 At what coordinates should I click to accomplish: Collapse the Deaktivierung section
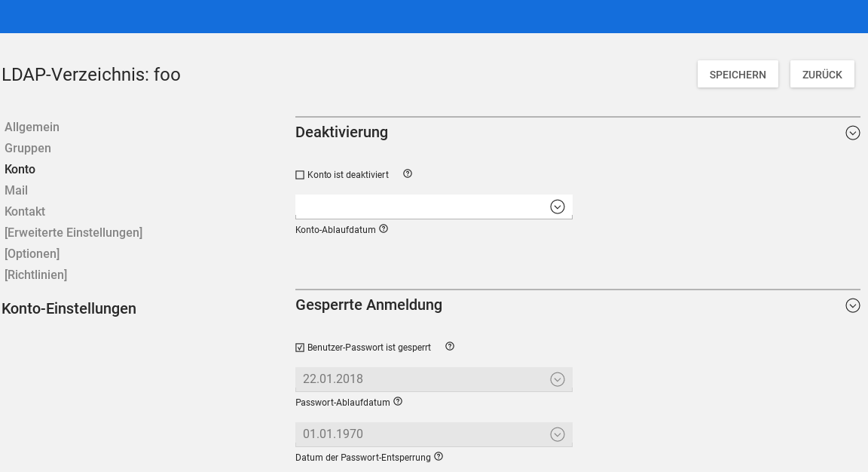click(852, 133)
